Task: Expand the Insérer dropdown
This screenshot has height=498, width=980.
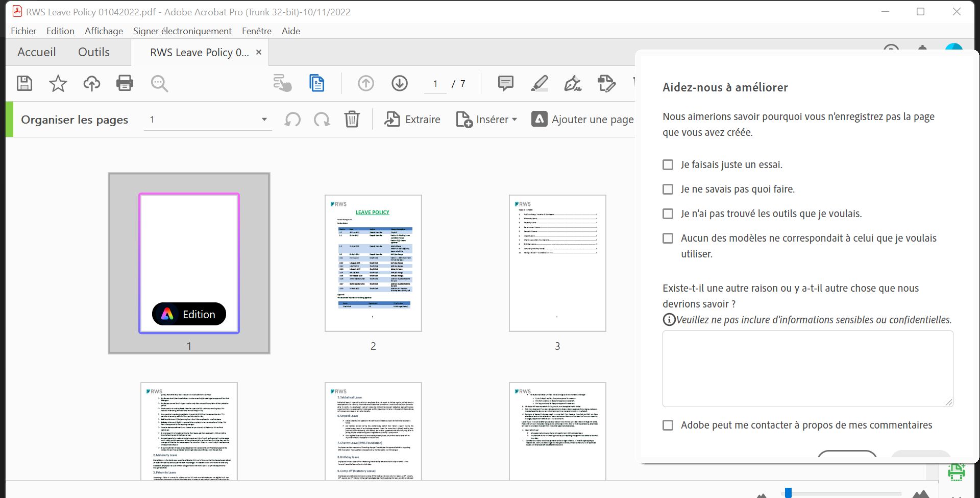Action: tap(514, 119)
